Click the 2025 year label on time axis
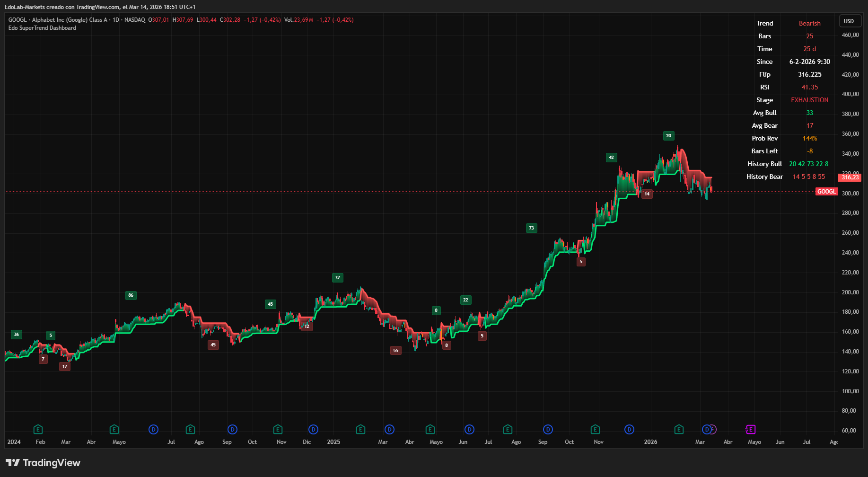868x477 pixels. click(333, 442)
